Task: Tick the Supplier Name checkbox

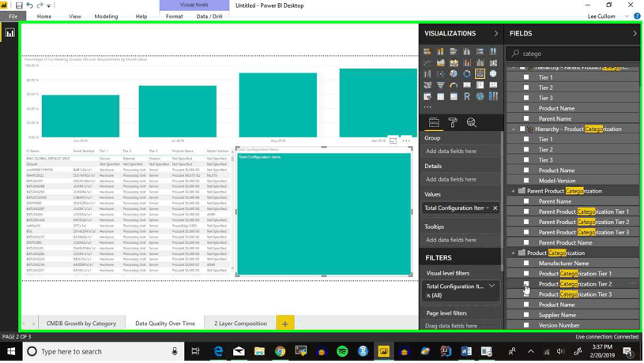Action: (526, 315)
